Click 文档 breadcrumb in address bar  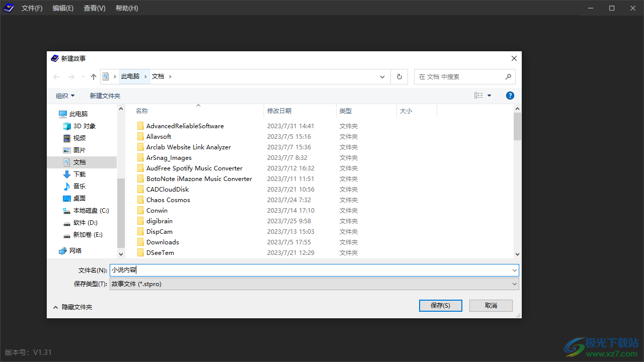click(x=158, y=76)
